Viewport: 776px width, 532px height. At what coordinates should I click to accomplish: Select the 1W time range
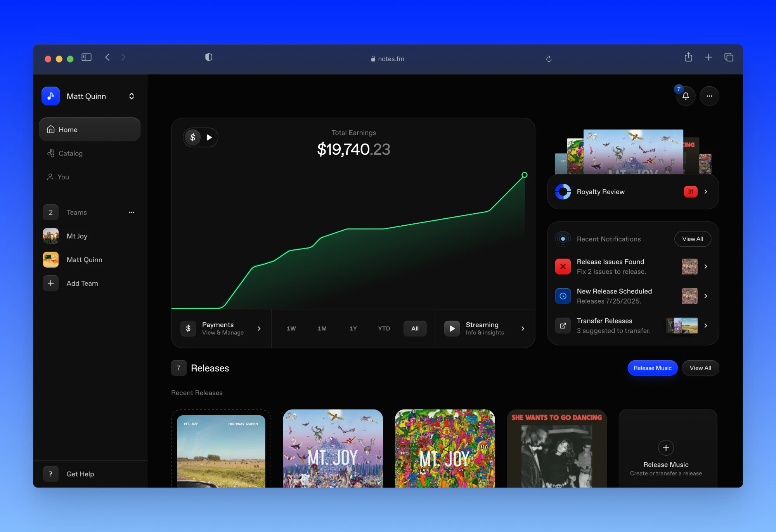tap(291, 328)
